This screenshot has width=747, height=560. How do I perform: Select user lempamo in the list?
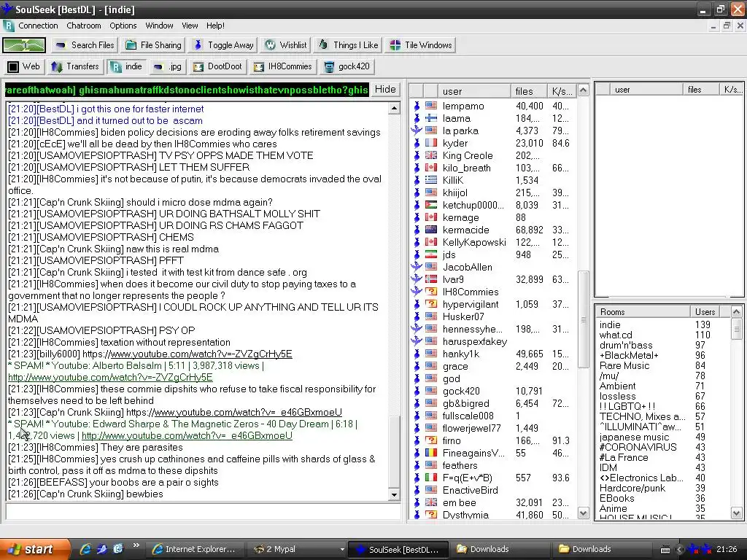[463, 106]
